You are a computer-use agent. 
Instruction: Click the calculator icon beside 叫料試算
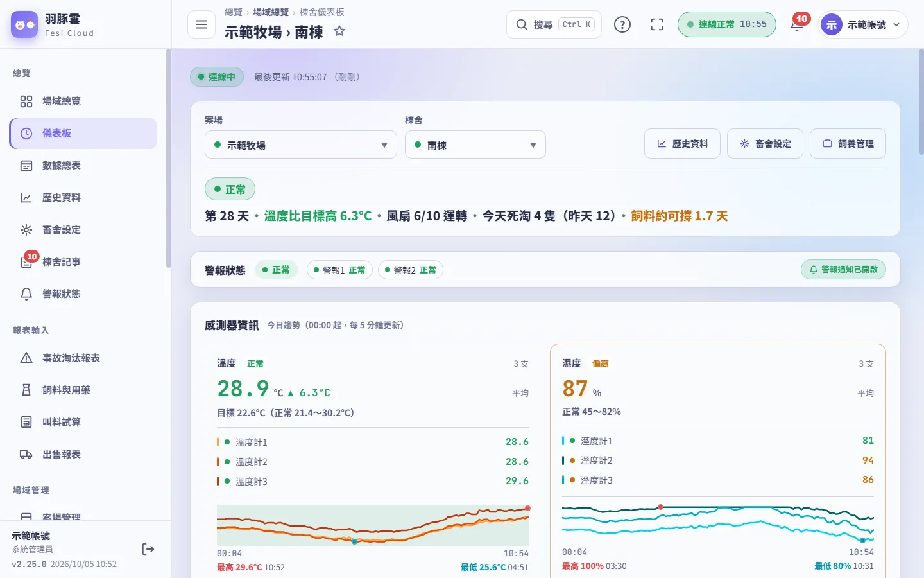pyautogui.click(x=26, y=422)
